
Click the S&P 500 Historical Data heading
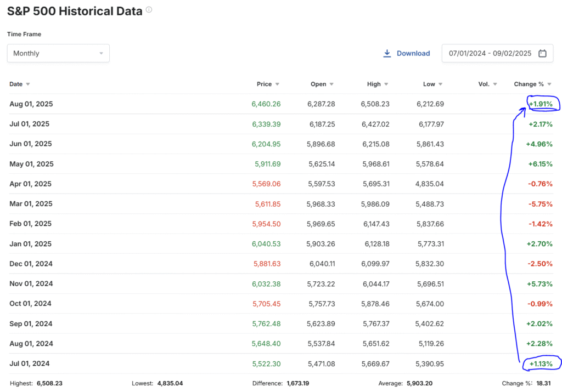pos(75,11)
